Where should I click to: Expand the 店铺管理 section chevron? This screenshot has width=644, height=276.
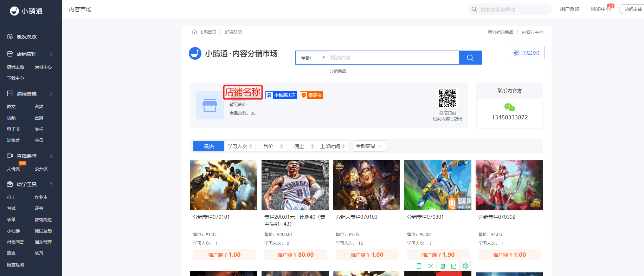[51, 54]
